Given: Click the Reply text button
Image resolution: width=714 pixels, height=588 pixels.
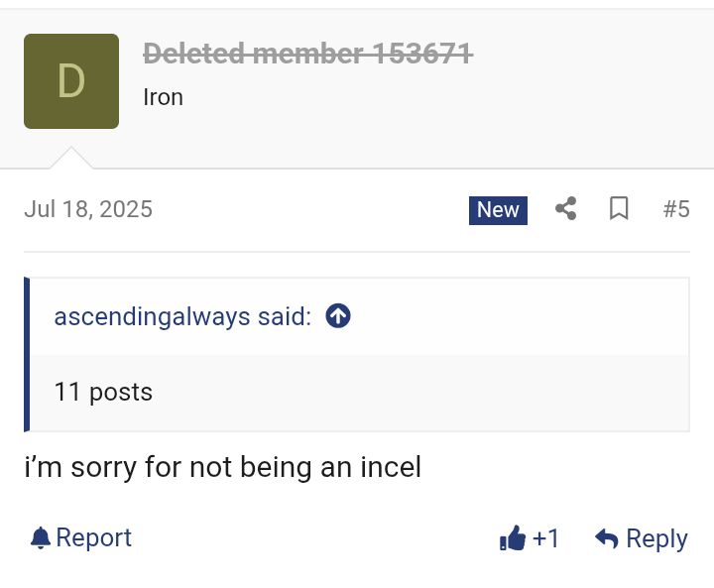Looking at the screenshot, I should coord(656,538).
